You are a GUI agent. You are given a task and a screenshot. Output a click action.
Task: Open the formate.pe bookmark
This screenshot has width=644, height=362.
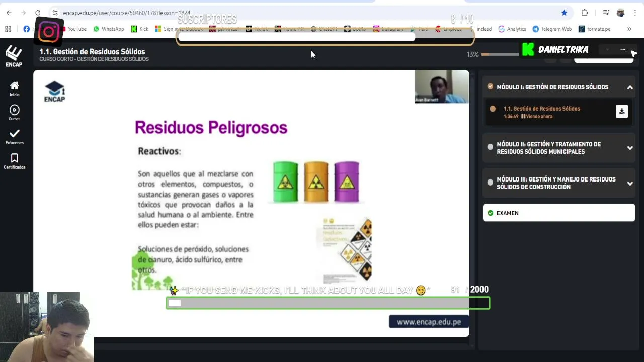point(594,29)
